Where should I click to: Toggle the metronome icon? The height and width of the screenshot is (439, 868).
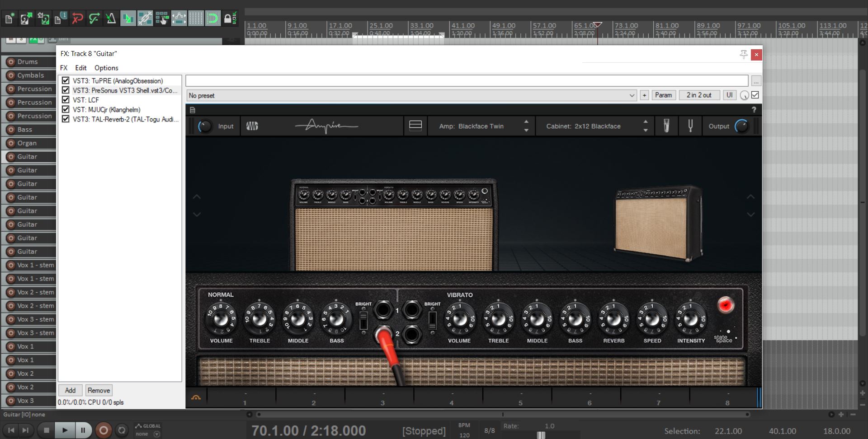(111, 19)
